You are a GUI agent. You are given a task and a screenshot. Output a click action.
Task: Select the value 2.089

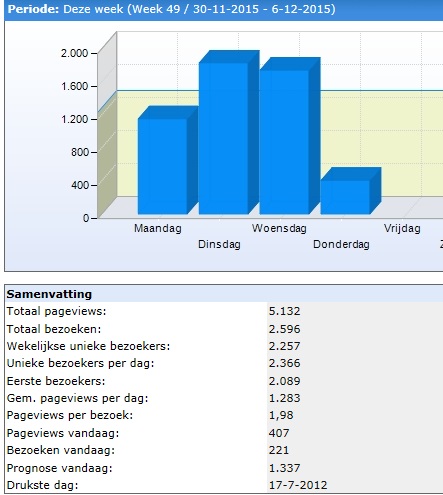click(x=284, y=381)
